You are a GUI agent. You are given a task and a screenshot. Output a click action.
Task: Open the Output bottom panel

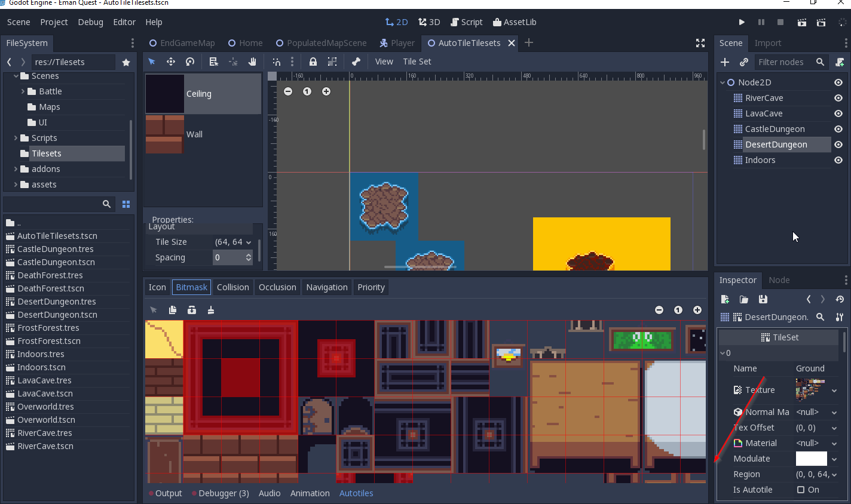coord(165,493)
